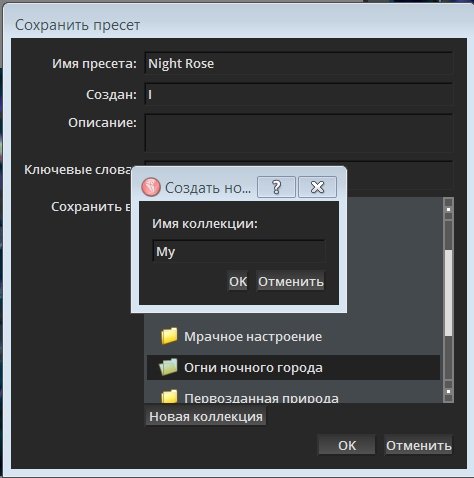Image resolution: width=474 pixels, height=478 pixels.
Task: Focus the Создан input field
Action: [x=299, y=94]
